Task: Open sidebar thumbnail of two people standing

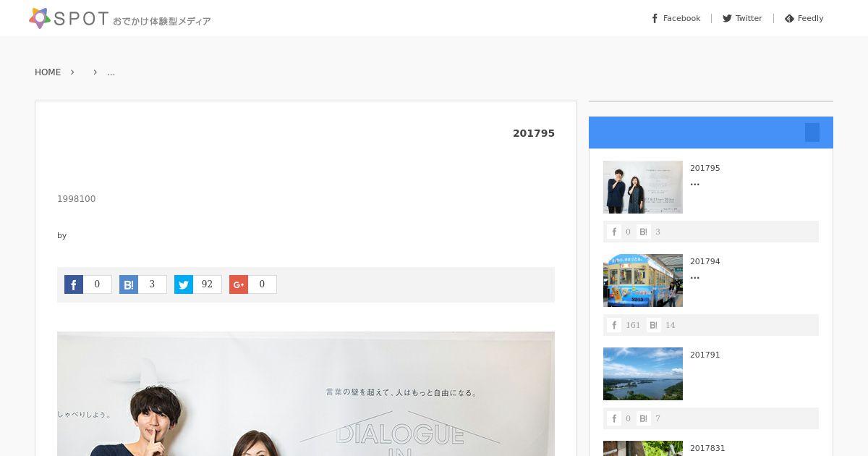Action: click(643, 187)
